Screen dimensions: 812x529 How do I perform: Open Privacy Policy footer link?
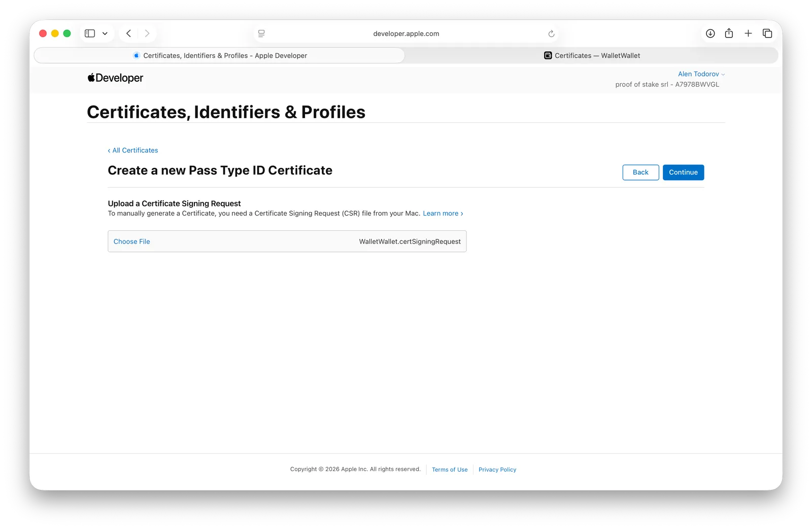point(497,470)
